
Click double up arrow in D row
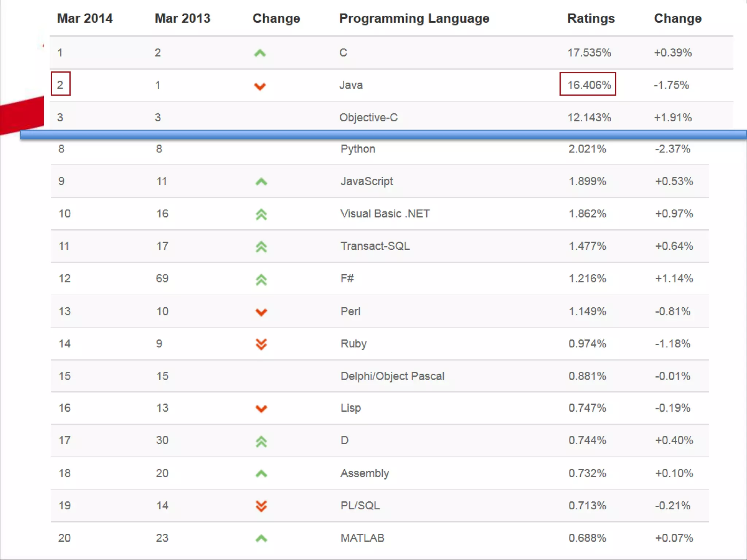click(261, 442)
